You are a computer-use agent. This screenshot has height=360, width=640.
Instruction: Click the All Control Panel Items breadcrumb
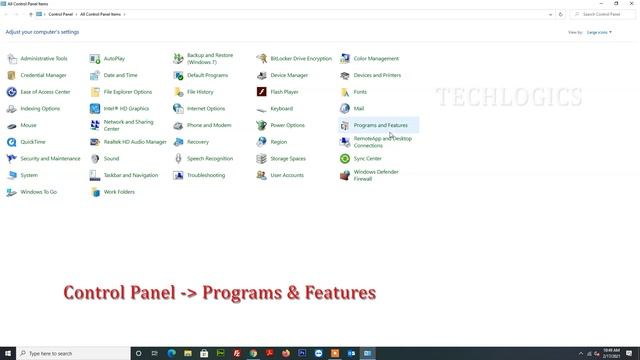click(x=100, y=14)
